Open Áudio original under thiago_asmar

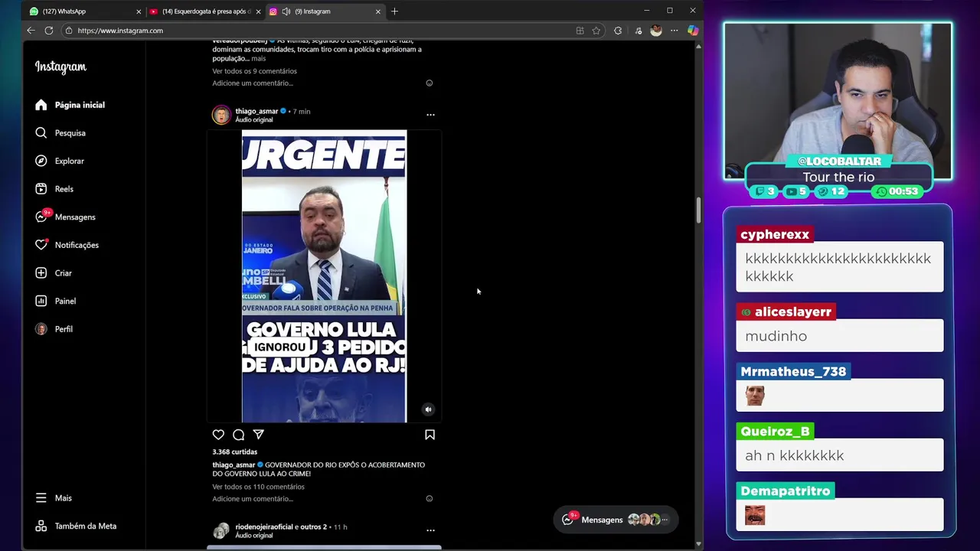(254, 120)
